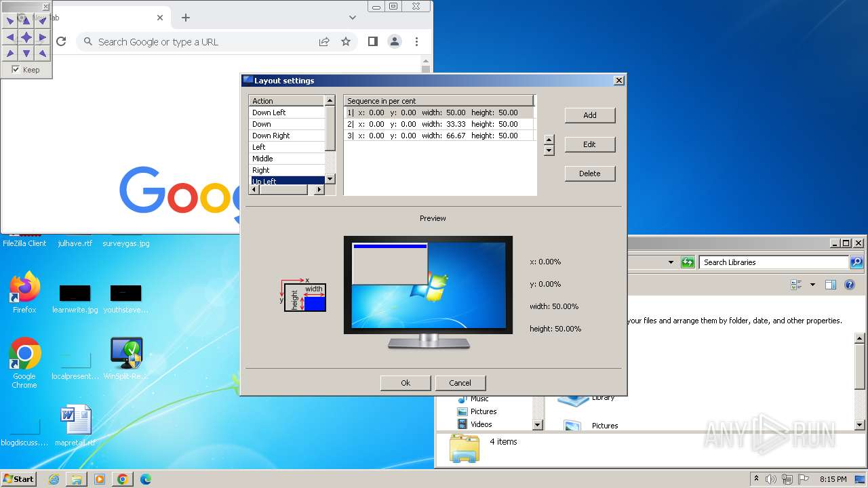
Task: Click the Edit button
Action: tap(590, 144)
